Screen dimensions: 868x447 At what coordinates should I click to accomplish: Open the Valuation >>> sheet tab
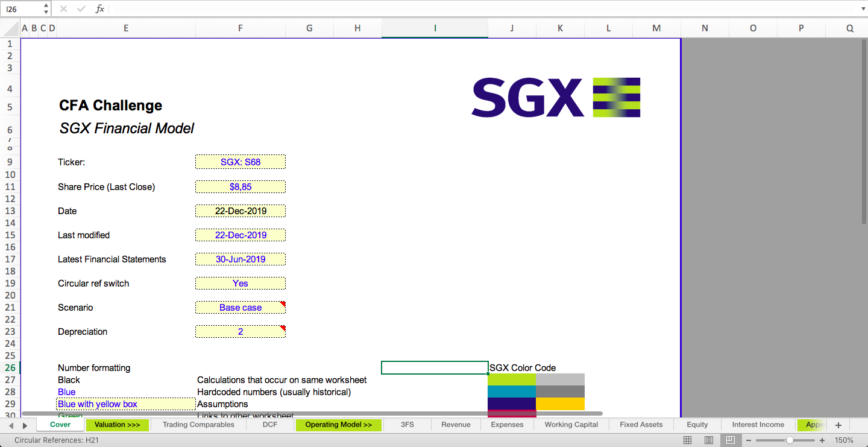[118, 425]
